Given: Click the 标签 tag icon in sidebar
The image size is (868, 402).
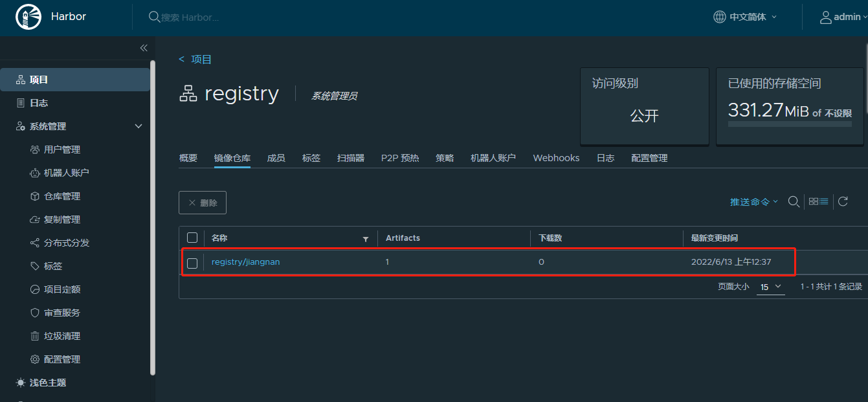Looking at the screenshot, I should click(x=35, y=266).
